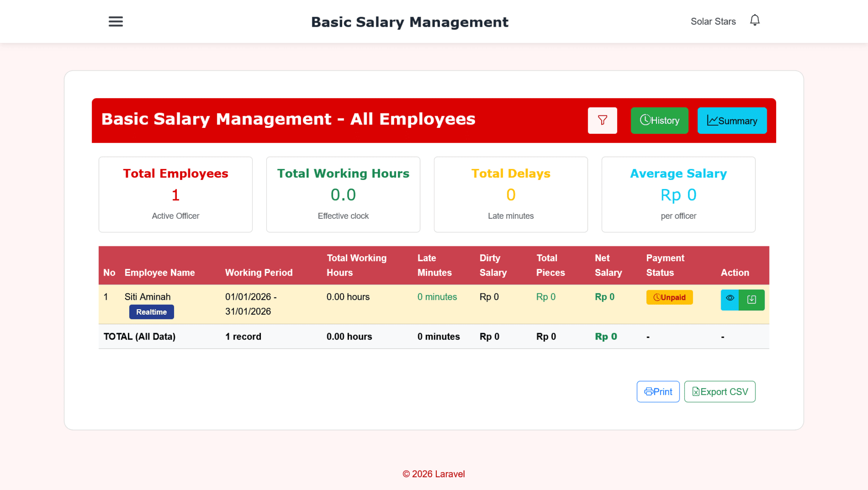Screen dimensions: 868x490
Task: Export salary data to CSV
Action: click(719, 391)
